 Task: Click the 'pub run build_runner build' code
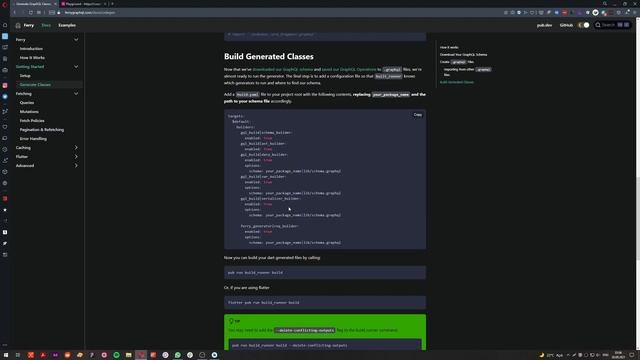(x=255, y=273)
